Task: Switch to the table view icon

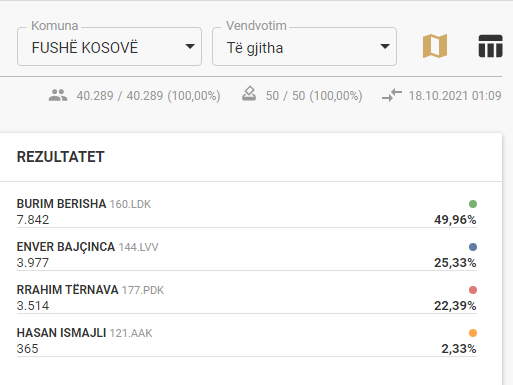Action: [490, 46]
